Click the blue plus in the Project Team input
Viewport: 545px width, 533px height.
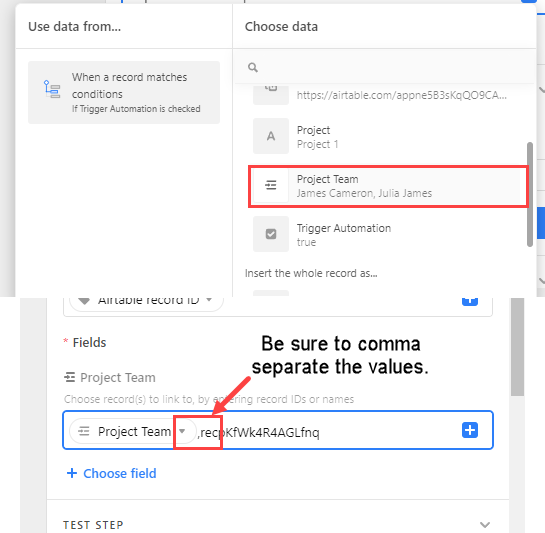[470, 430]
